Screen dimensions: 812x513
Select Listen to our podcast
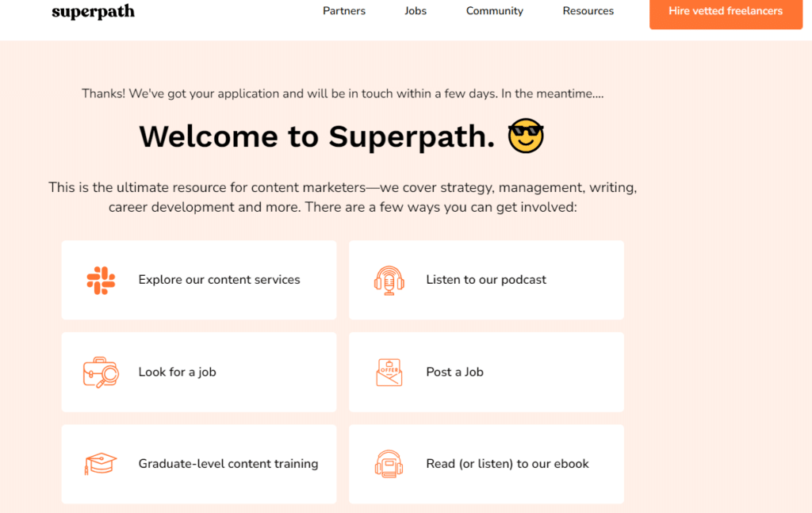point(486,280)
